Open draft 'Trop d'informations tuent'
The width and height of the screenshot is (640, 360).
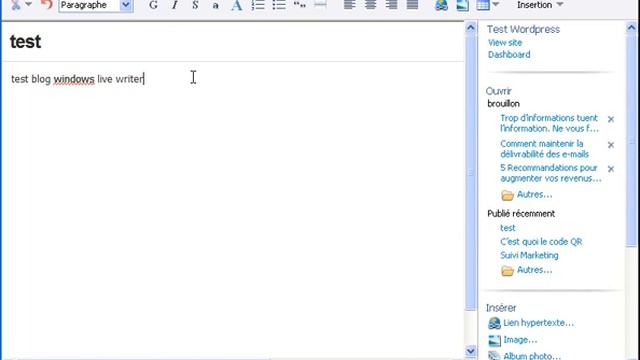click(x=549, y=123)
